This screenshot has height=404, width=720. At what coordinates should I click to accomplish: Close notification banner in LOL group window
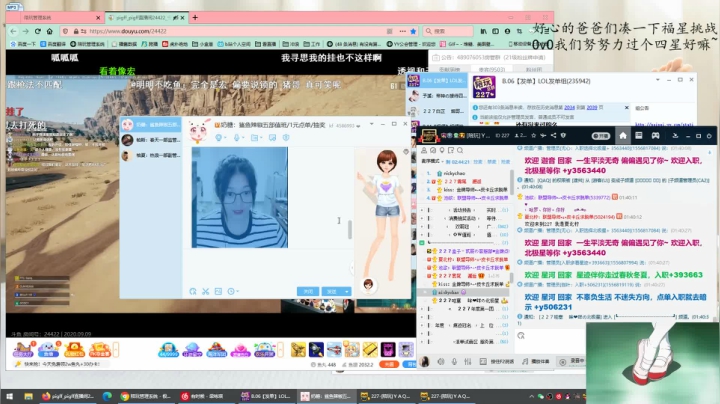pyautogui.click(x=627, y=107)
